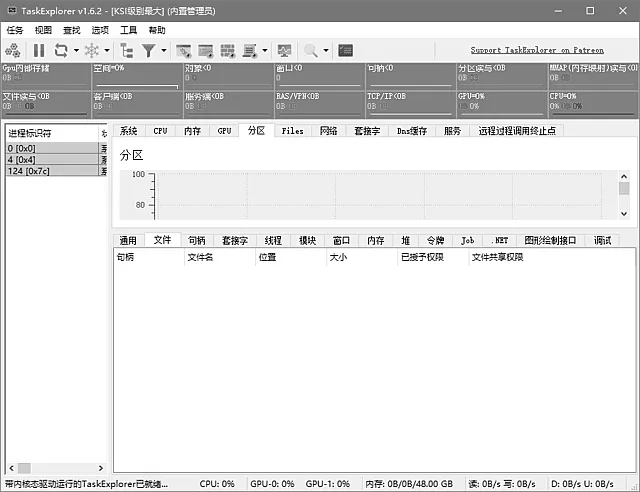Image resolution: width=640 pixels, height=492 pixels.
Task: Open the 工具 menu
Action: point(128,30)
